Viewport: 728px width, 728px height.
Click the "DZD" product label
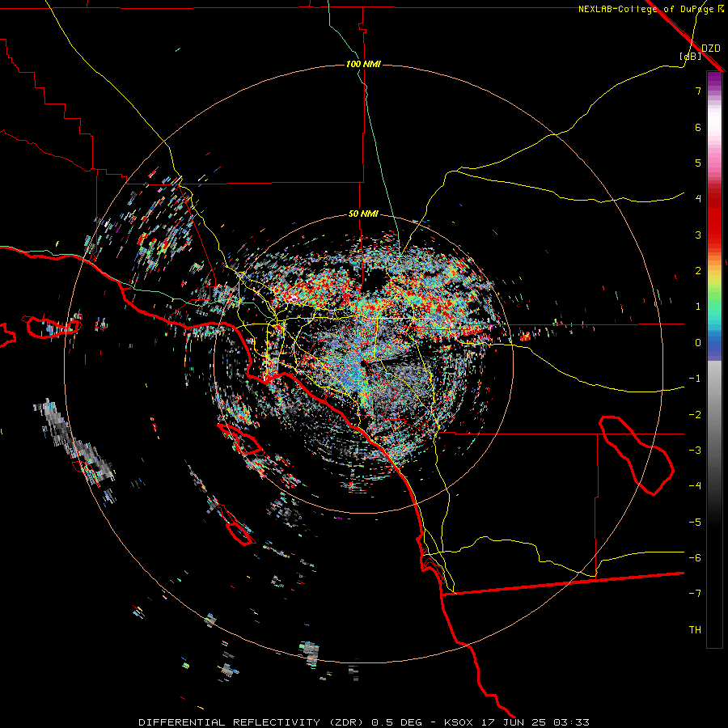coord(710,49)
